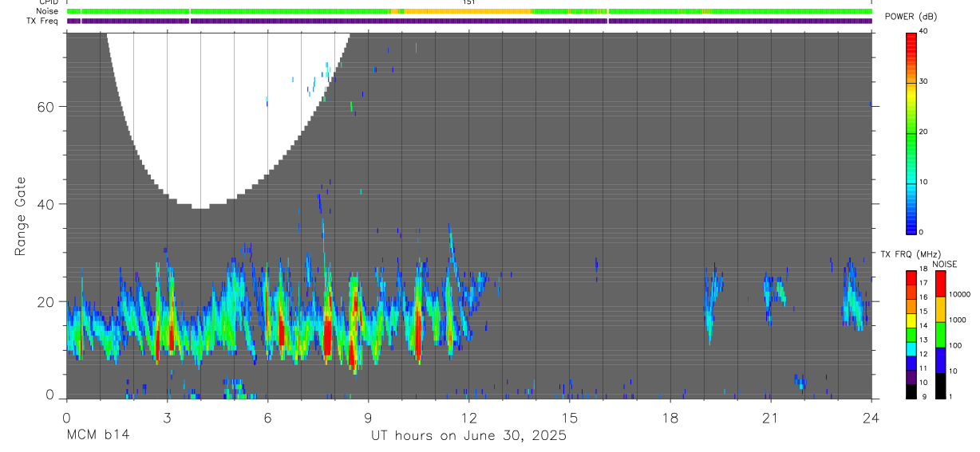Click the 'UT hours on June 30, 2025' title

point(468,436)
